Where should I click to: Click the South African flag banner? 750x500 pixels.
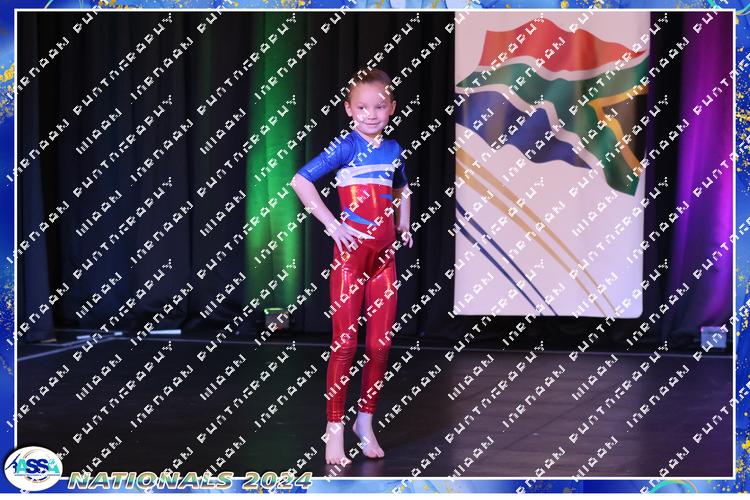point(552,164)
